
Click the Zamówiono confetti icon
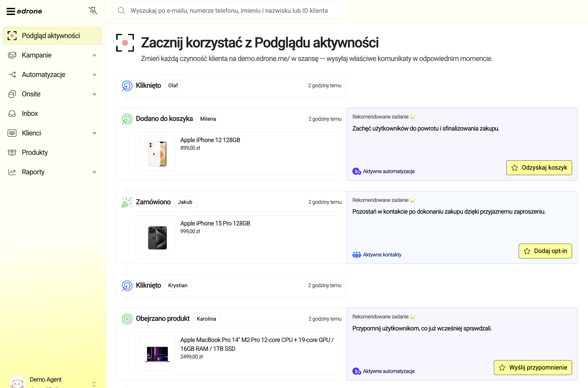tap(127, 202)
